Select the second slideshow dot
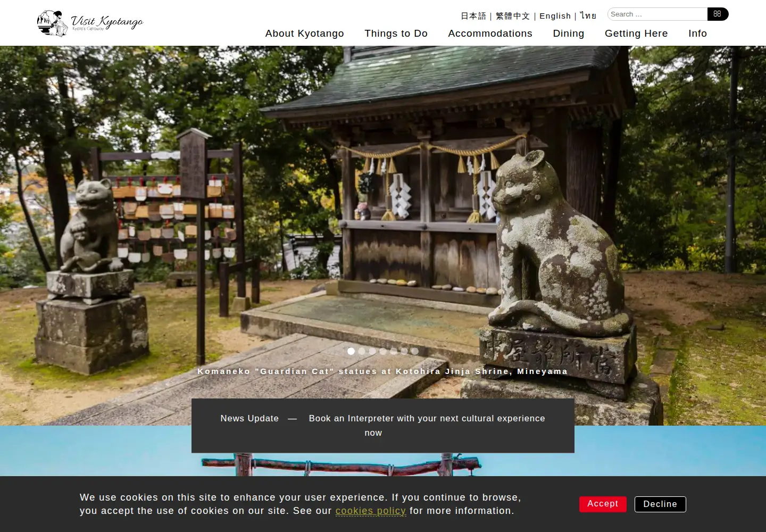 [x=362, y=351]
